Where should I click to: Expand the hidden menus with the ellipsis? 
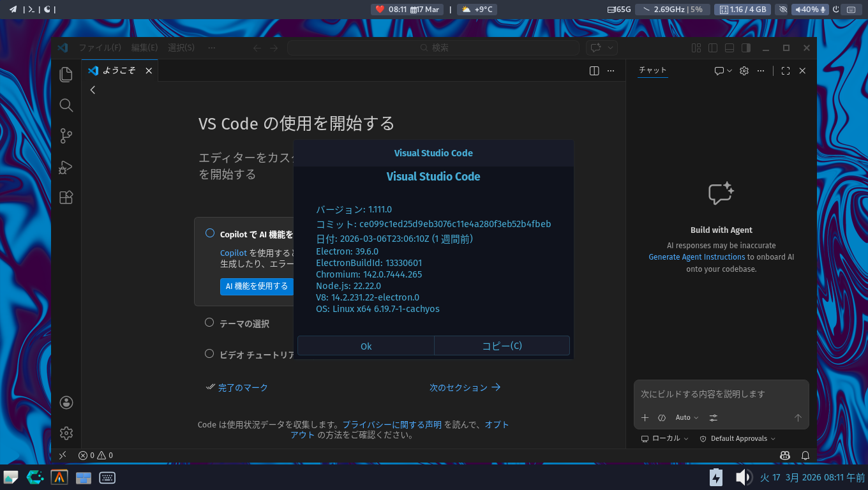pyautogui.click(x=212, y=48)
